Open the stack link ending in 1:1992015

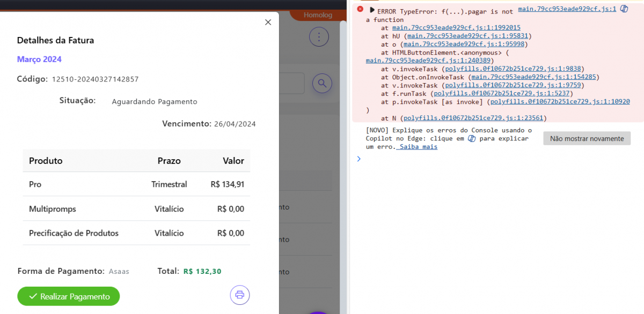pos(456,27)
